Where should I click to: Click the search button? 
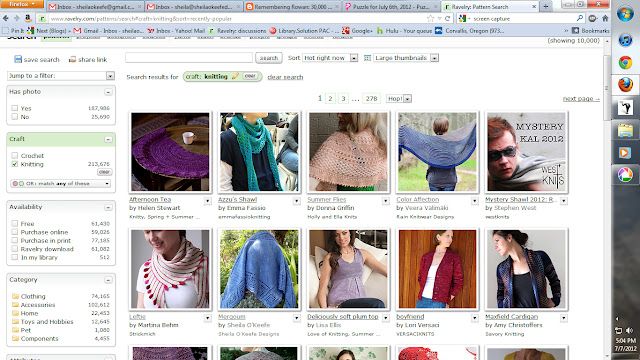pyautogui.click(x=269, y=58)
